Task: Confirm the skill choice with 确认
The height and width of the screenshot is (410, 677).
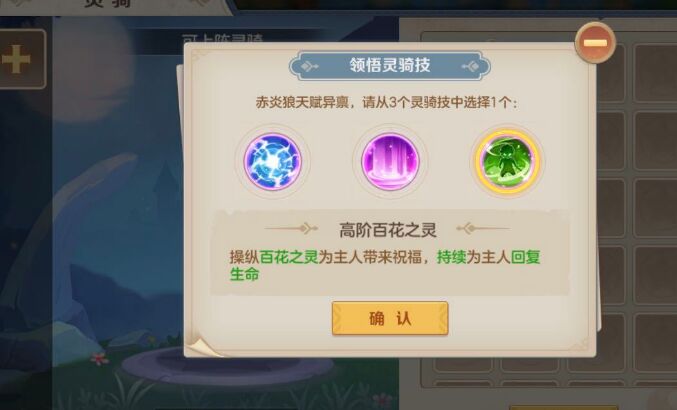Action: pyautogui.click(x=390, y=319)
